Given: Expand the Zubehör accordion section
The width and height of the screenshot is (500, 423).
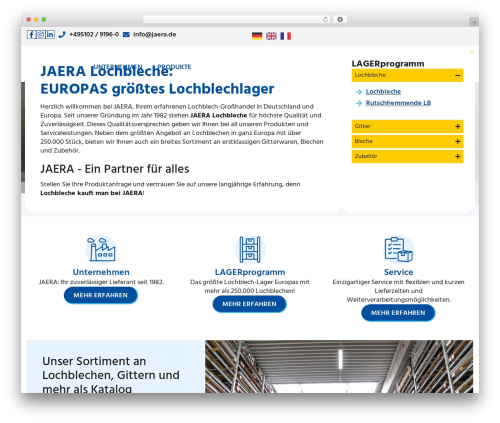Looking at the screenshot, I should (407, 156).
